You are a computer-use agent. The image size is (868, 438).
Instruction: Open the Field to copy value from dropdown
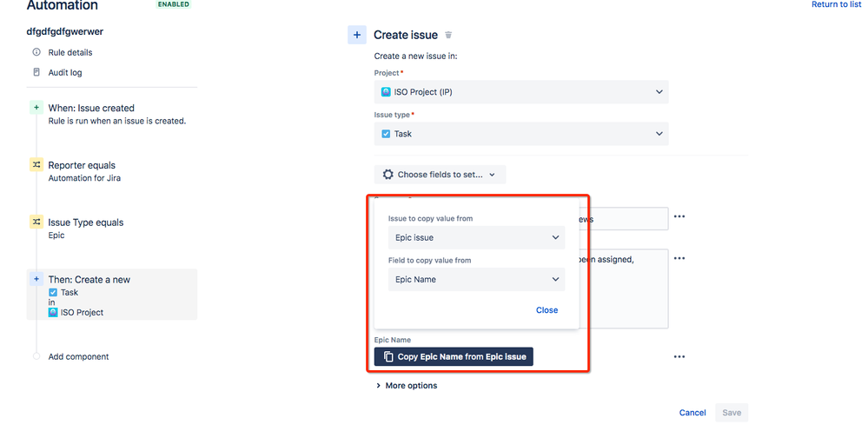pyautogui.click(x=477, y=280)
